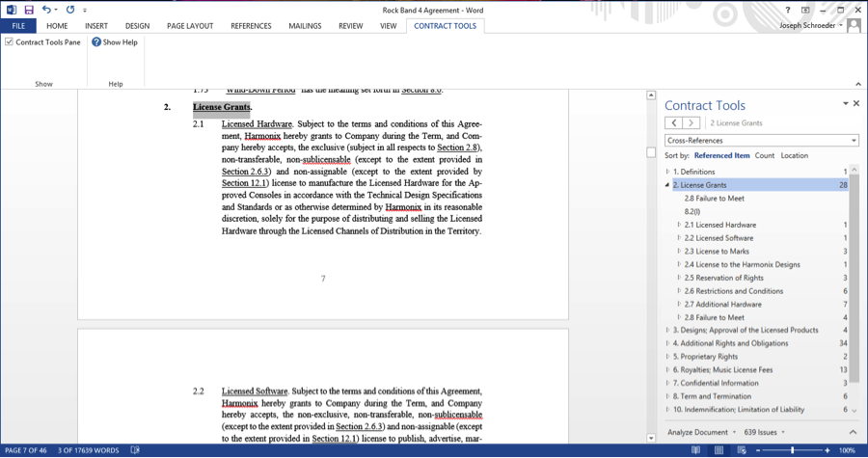Screen dimensions: 868x458
Task: Select 6. Royalties; Music License Fees item
Action: pyautogui.click(x=722, y=369)
